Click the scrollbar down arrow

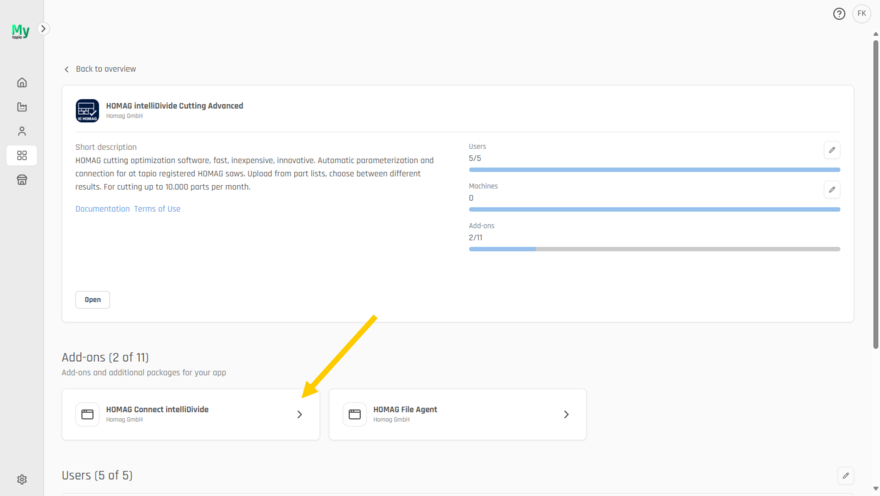(x=876, y=489)
